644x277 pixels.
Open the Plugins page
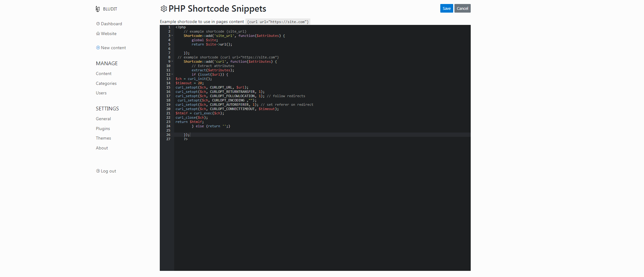coord(103,129)
